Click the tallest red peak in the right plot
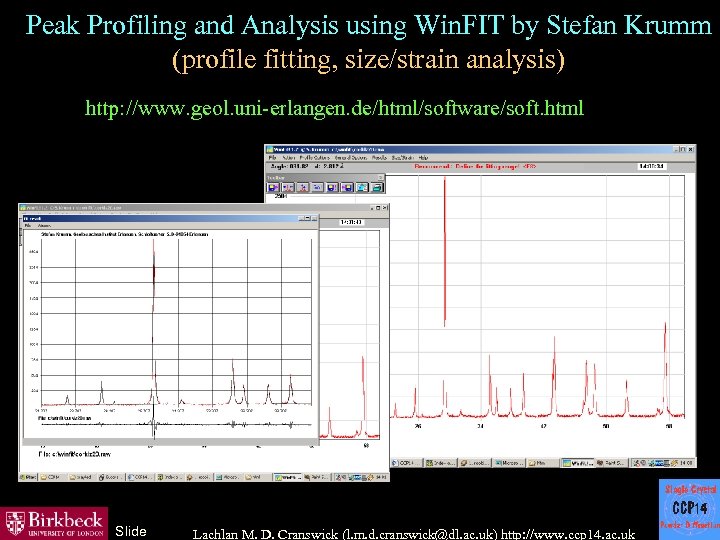 (x=444, y=252)
